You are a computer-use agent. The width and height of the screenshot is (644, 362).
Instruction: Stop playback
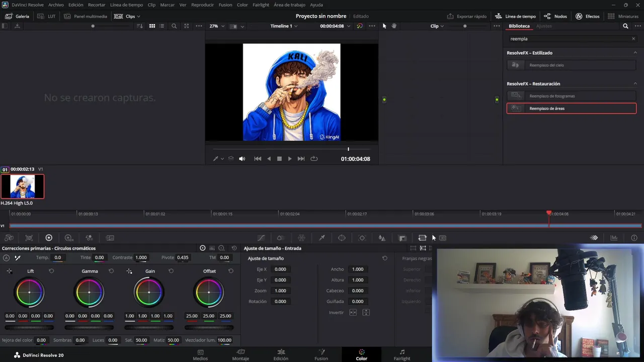[x=279, y=158]
